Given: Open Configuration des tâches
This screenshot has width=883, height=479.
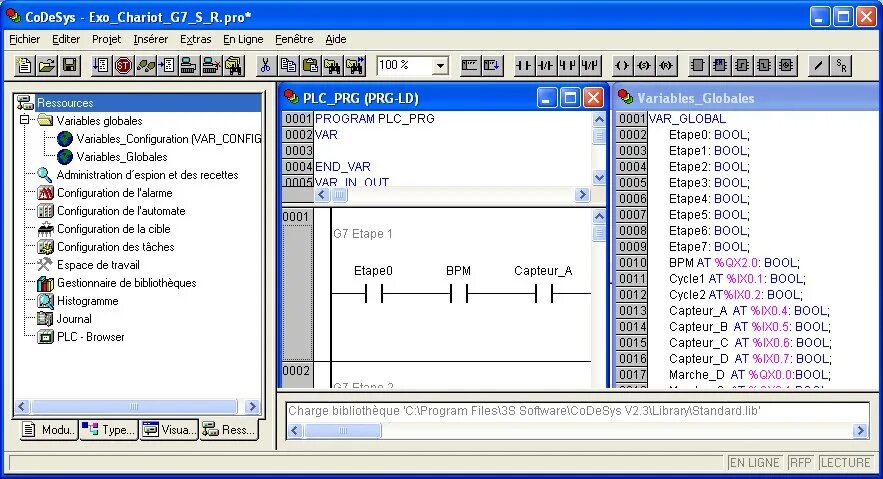Looking at the screenshot, I should pyautogui.click(x=105, y=247).
